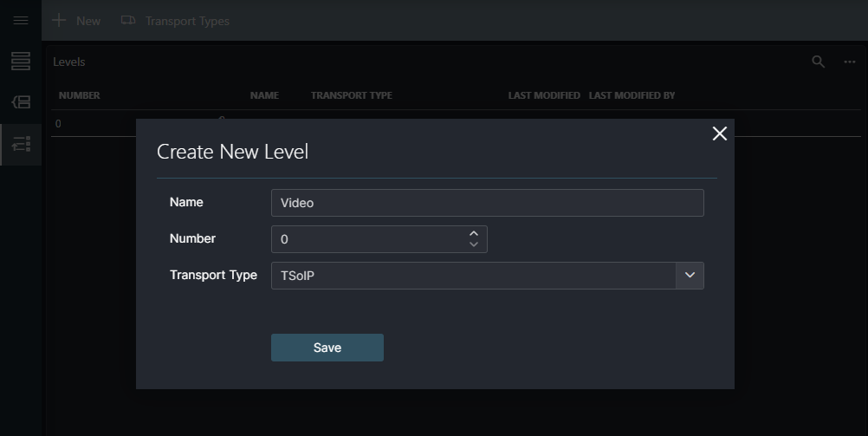Close the Create New Level dialog
The image size is (868, 436).
pyautogui.click(x=719, y=133)
